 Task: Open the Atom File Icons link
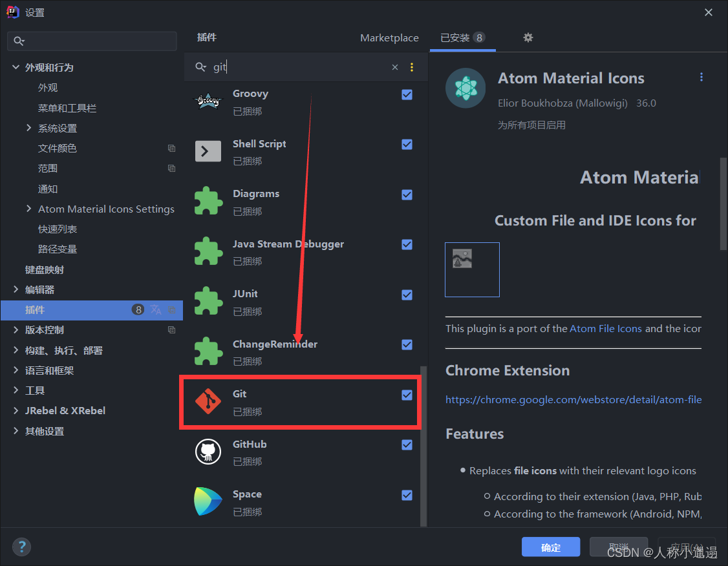pos(605,329)
